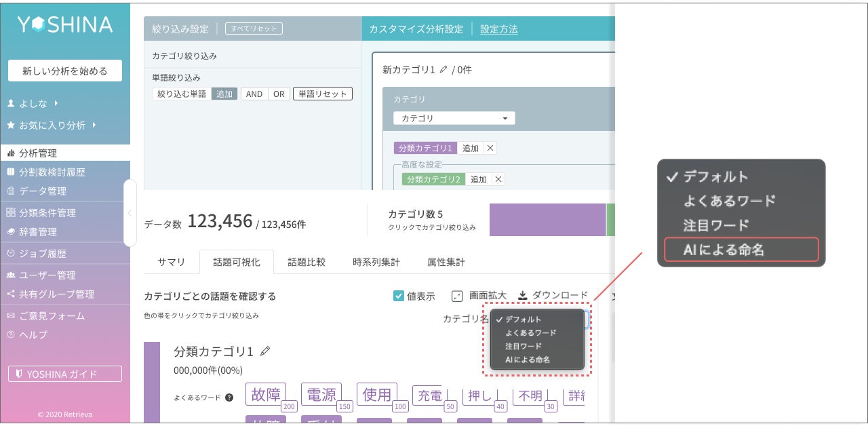Remove 分類カテゴリ1 with its × icon
868x426 pixels.
point(490,148)
